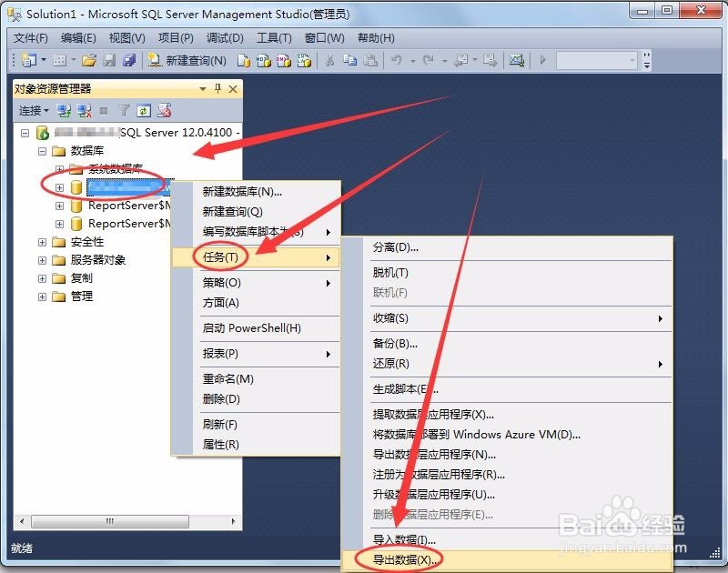
Task: Choose 新建数据库(N)... from context menu
Action: click(x=257, y=192)
